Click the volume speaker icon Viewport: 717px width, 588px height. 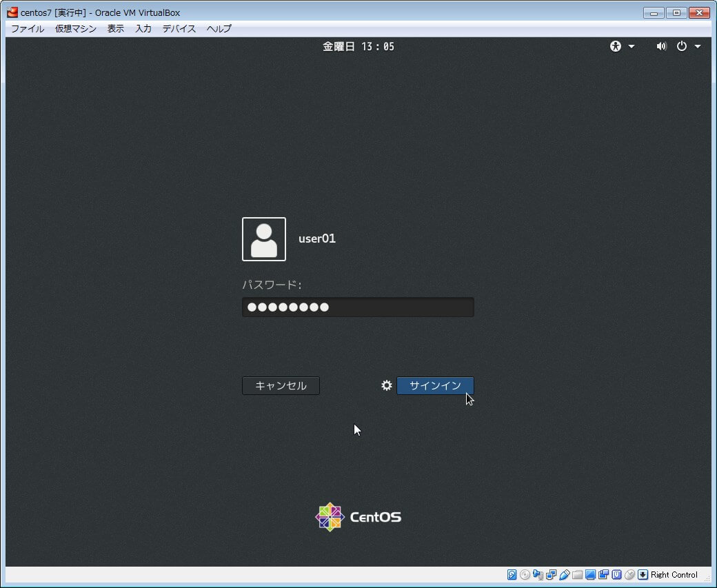(x=661, y=46)
